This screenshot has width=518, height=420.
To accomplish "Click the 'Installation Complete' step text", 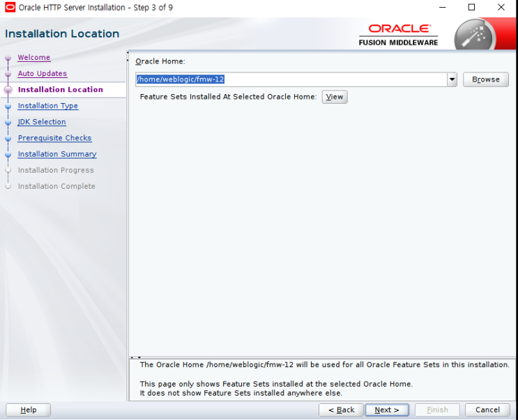I will [56, 187].
